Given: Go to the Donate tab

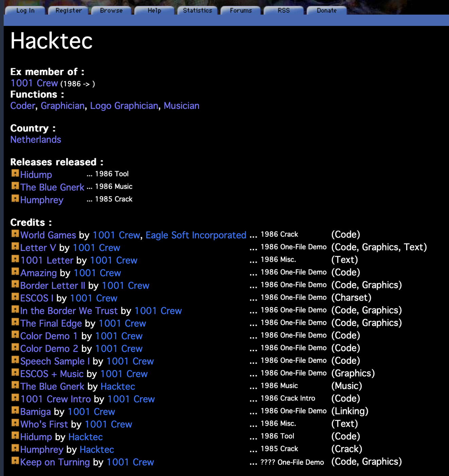Looking at the screenshot, I should point(326,11).
